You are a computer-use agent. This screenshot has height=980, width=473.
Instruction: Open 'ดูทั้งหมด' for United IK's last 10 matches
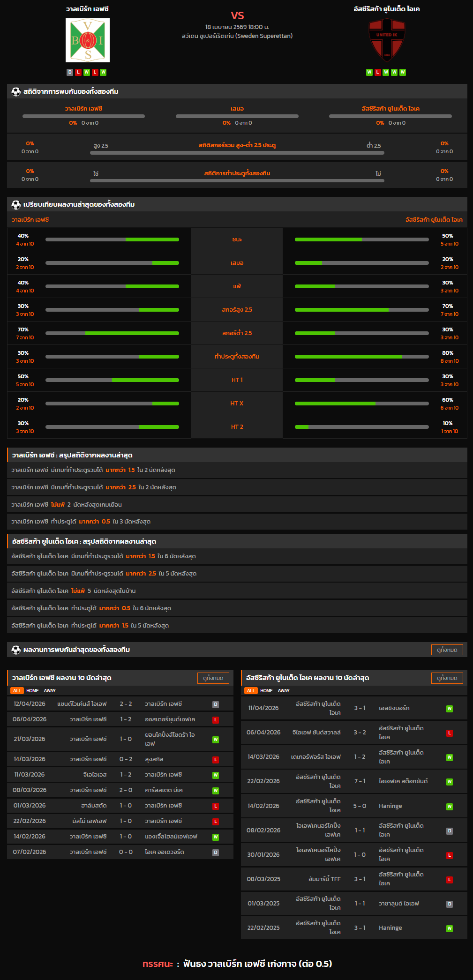click(x=447, y=678)
